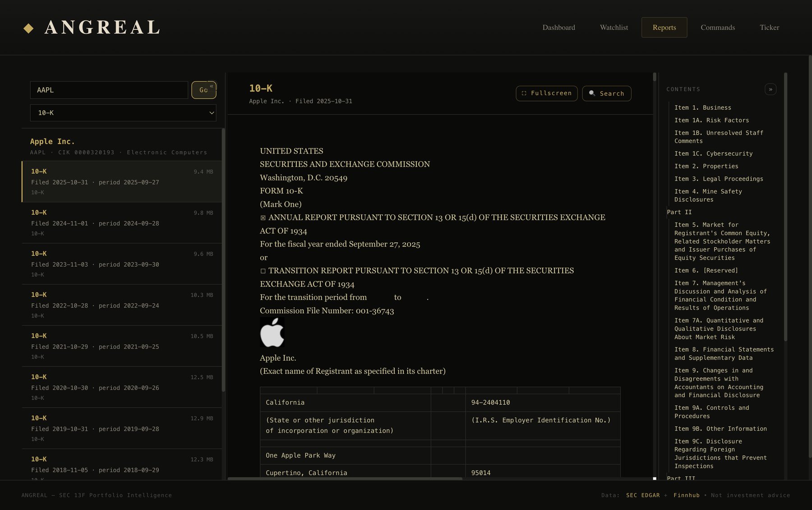Go to the Dashboard tab

click(558, 28)
